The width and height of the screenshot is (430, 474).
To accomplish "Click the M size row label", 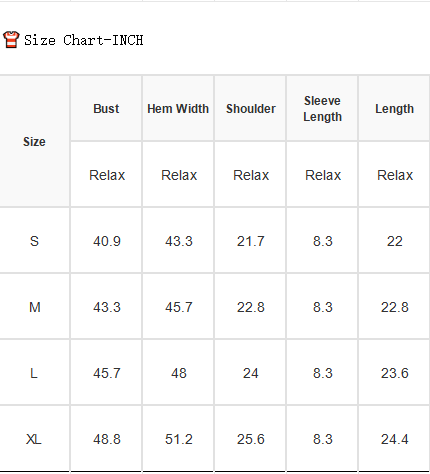I will click(35, 307).
